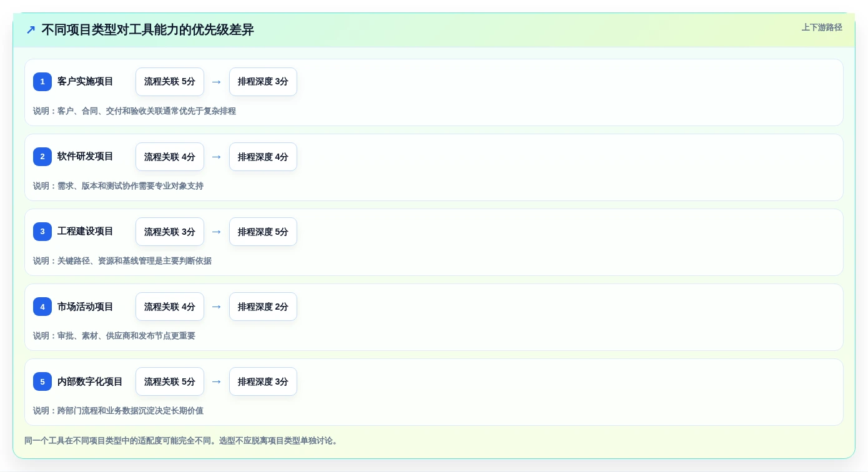Click the 排程深度 5分 chip
This screenshot has width=868, height=472.
[x=263, y=232]
